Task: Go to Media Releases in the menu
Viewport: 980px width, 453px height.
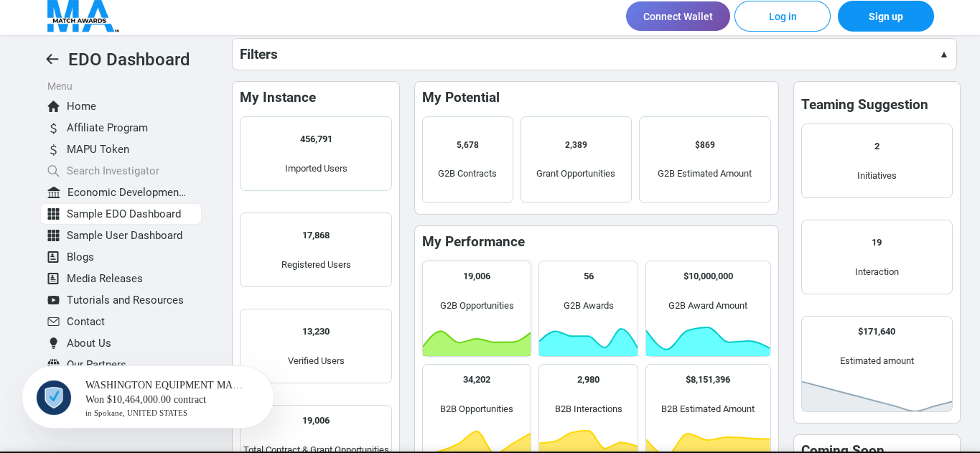Action: 105,279
